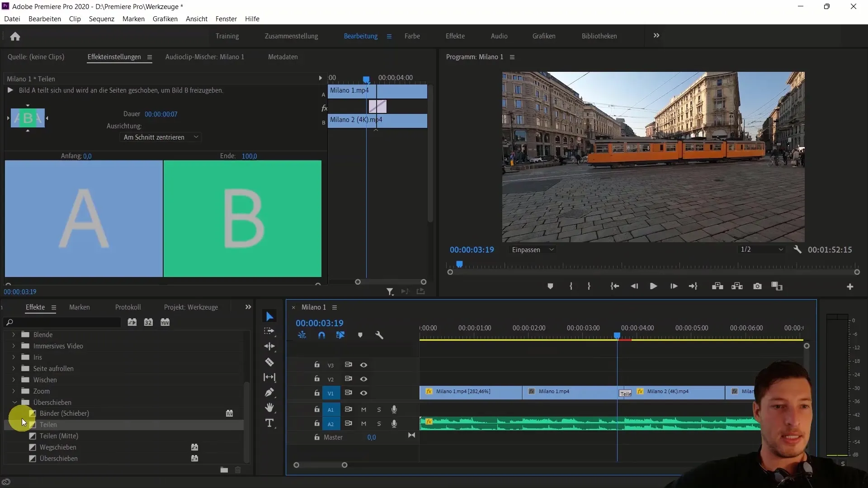Viewport: 868px width, 488px height.
Task: Expand the Zoom folder
Action: point(14,391)
